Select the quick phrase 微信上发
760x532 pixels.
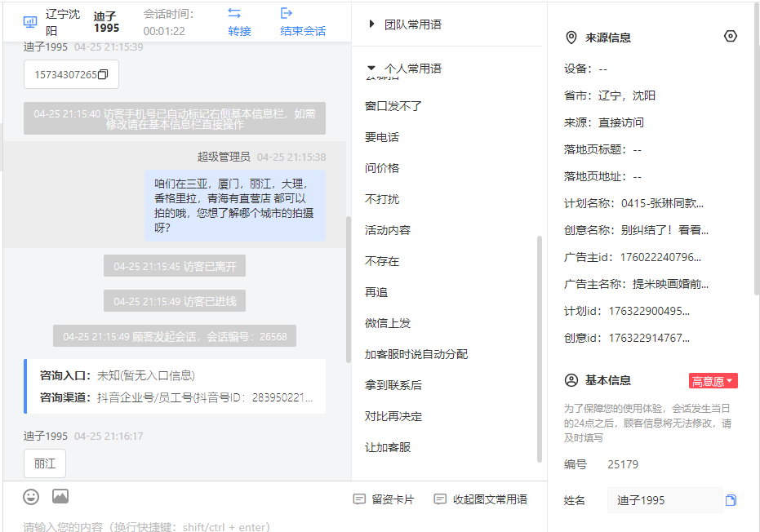(x=388, y=323)
